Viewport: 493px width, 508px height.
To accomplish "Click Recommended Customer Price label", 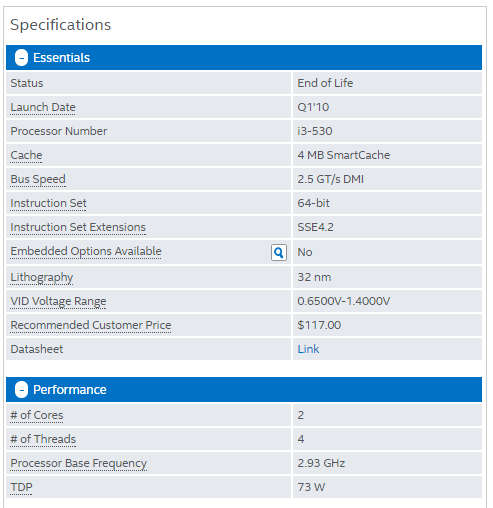I will (x=91, y=325).
